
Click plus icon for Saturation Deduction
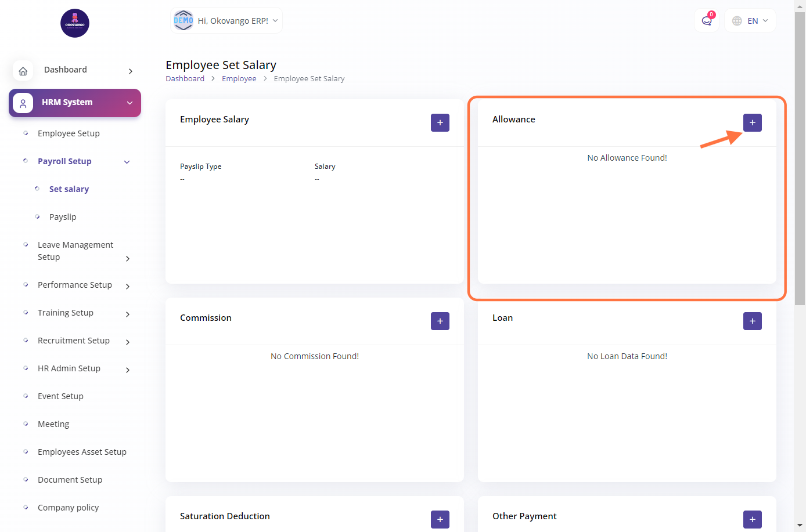(440, 519)
